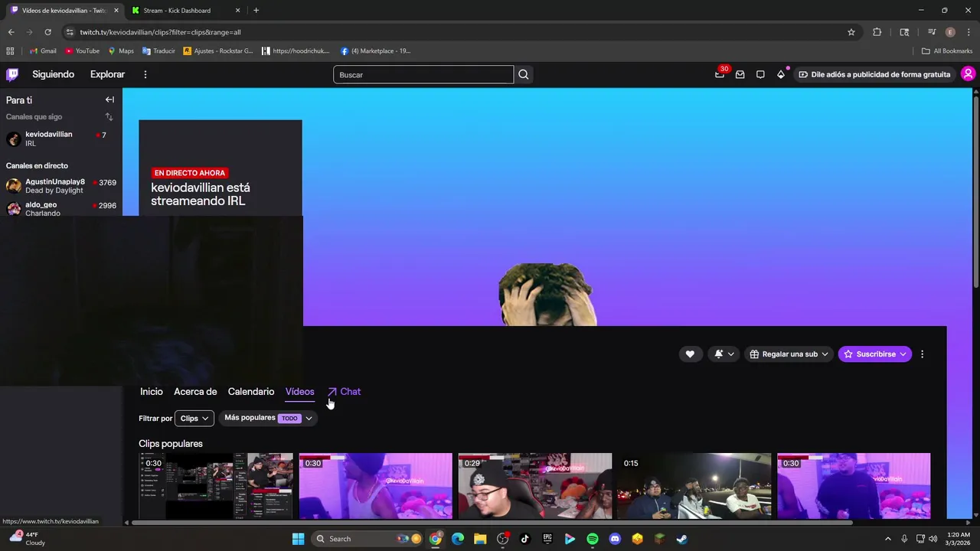
Task: Expand Regalar una sub options arrow
Action: 825,354
